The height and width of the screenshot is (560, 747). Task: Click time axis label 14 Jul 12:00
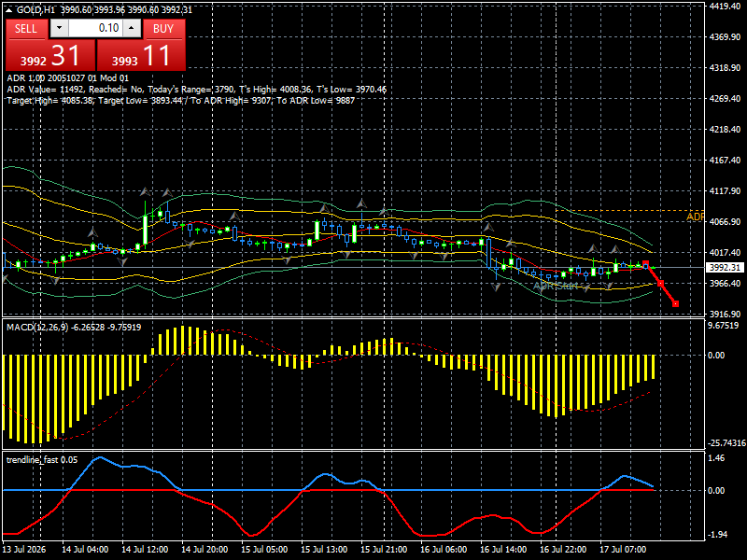[145, 550]
